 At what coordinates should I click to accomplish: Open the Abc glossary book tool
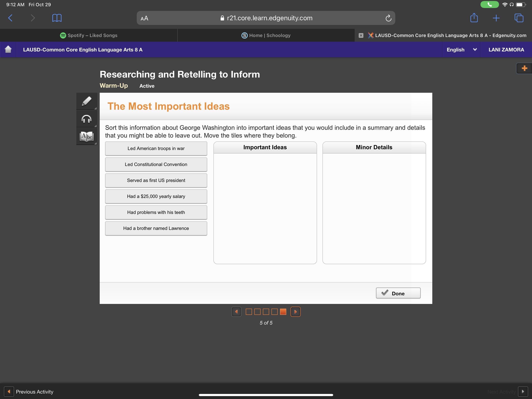[87, 136]
